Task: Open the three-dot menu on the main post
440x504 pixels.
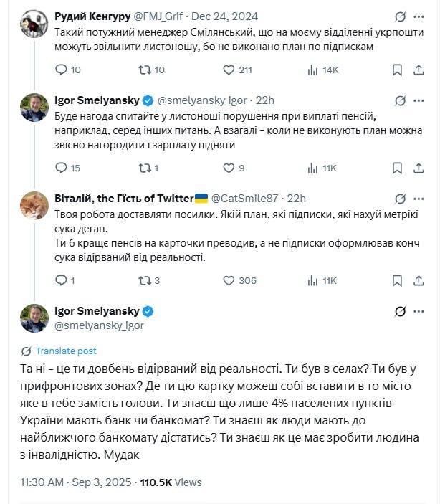Action: point(419,312)
